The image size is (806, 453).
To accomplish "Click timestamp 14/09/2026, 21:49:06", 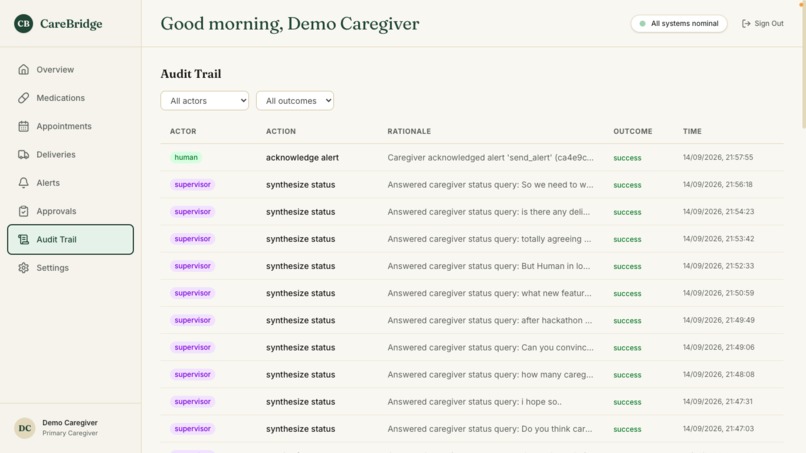I will coord(718,347).
